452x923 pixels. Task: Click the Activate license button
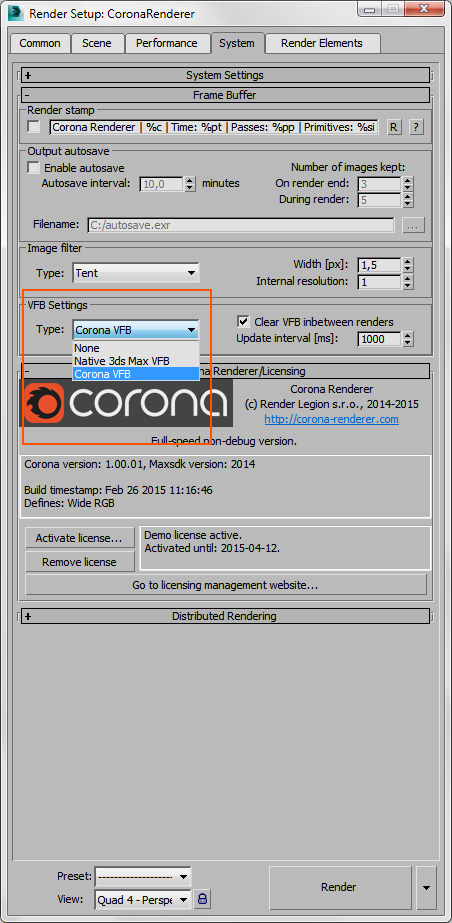tap(79, 538)
